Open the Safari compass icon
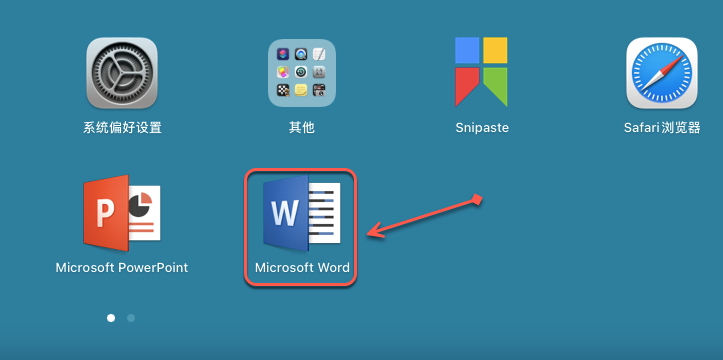Image resolution: width=723 pixels, height=360 pixels. pyautogui.click(x=662, y=73)
